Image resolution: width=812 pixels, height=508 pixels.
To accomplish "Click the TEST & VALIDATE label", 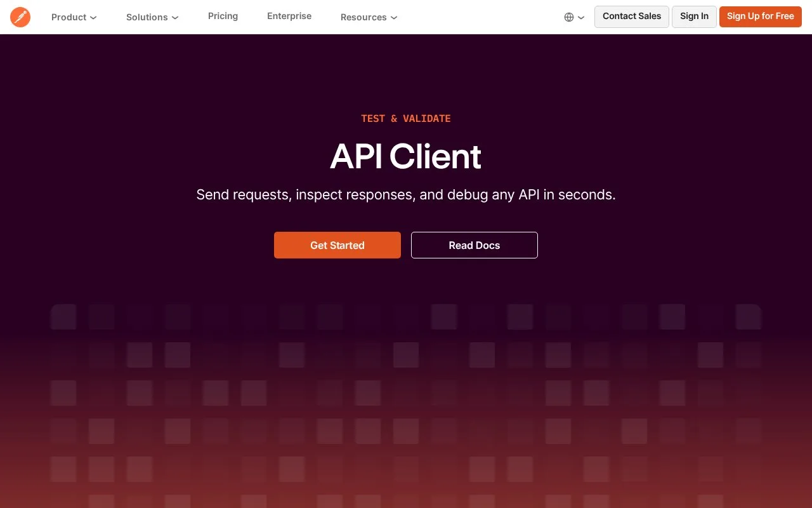I will click(406, 119).
